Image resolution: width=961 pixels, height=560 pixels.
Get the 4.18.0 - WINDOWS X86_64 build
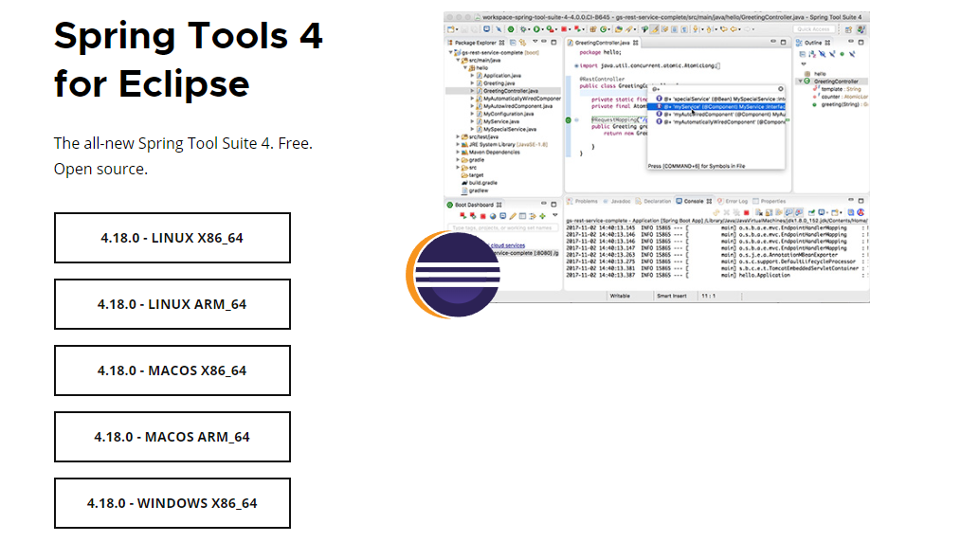pyautogui.click(x=172, y=503)
